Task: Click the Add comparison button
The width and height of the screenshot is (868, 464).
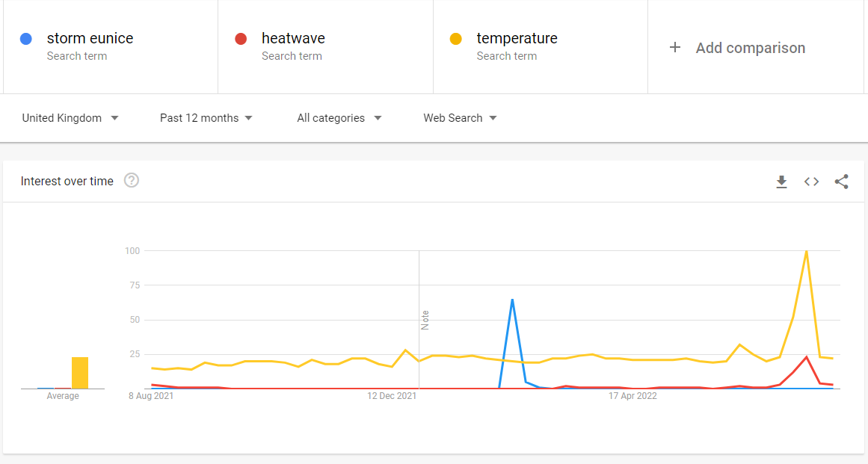Action: click(750, 48)
